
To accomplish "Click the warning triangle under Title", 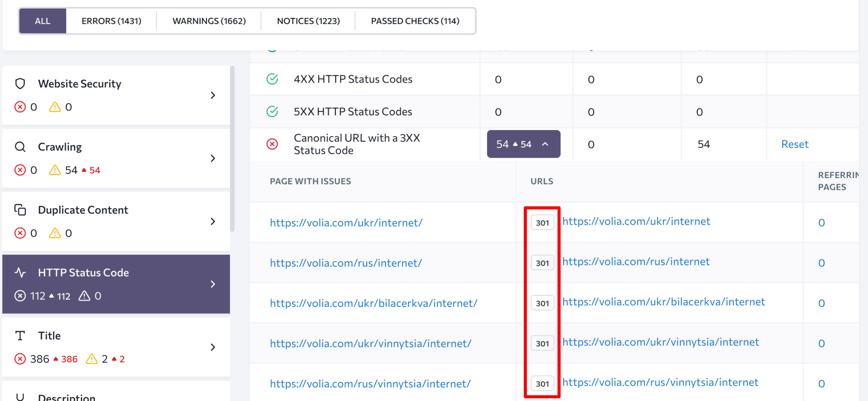I will [92, 359].
